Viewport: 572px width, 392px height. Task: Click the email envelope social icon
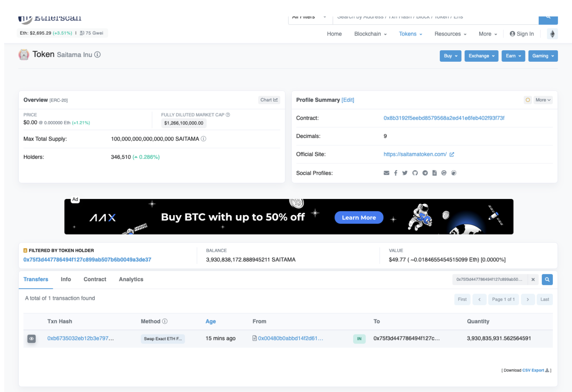(x=386, y=173)
